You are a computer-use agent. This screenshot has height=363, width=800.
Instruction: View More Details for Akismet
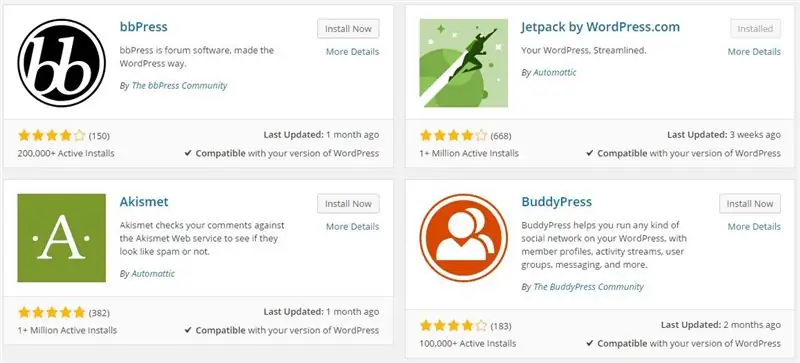353,227
